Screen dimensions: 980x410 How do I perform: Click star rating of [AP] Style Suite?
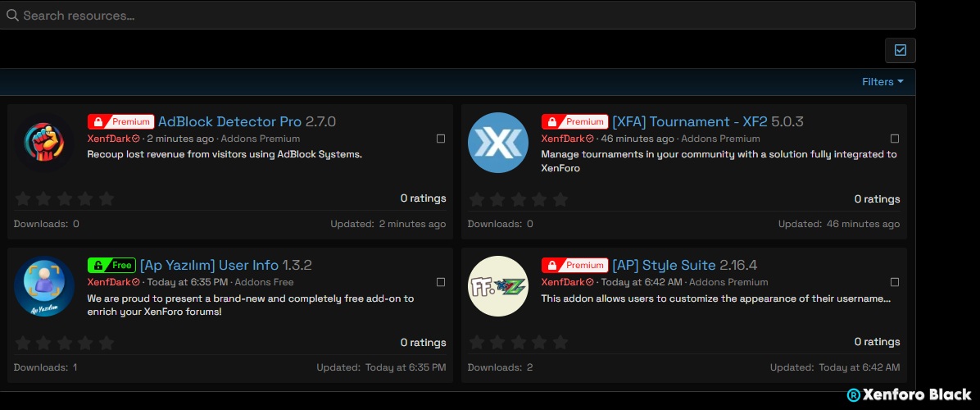[518, 343]
